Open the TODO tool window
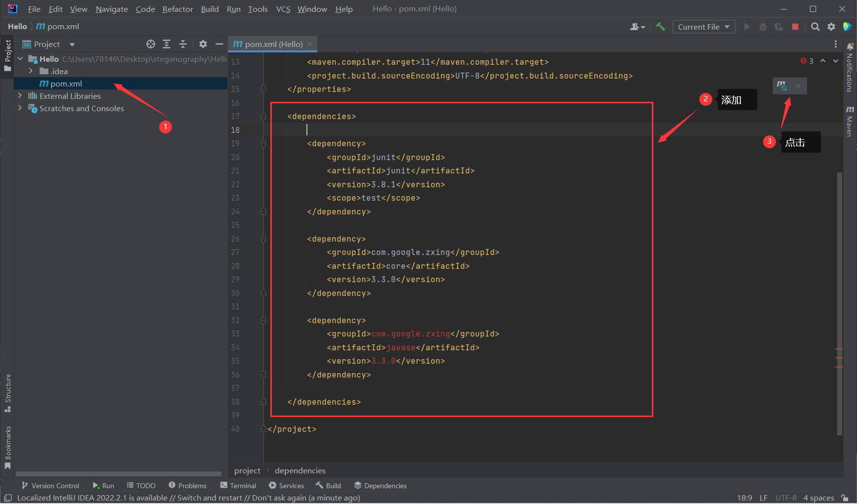 coord(141,486)
